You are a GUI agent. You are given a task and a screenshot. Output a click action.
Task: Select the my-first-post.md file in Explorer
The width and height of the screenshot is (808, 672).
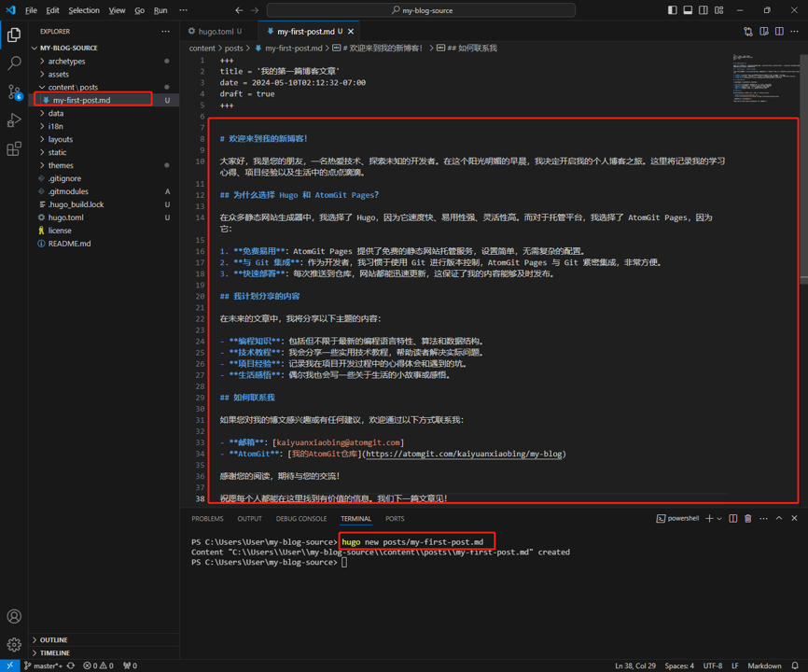93,100
